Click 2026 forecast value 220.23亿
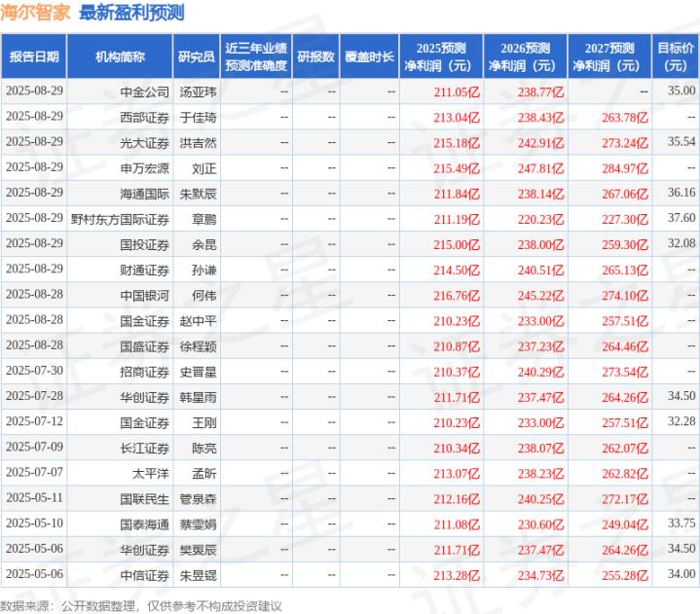Image resolution: width=700 pixels, height=614 pixels. pos(541,219)
